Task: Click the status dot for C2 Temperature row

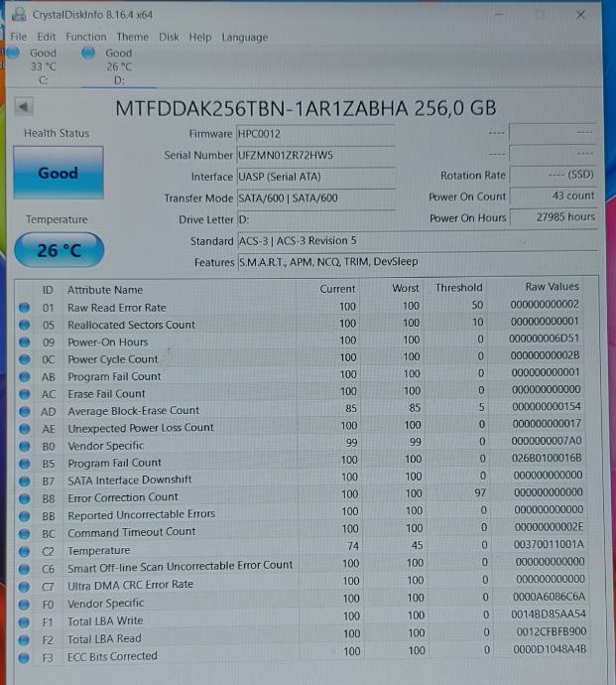Action: (x=25, y=551)
